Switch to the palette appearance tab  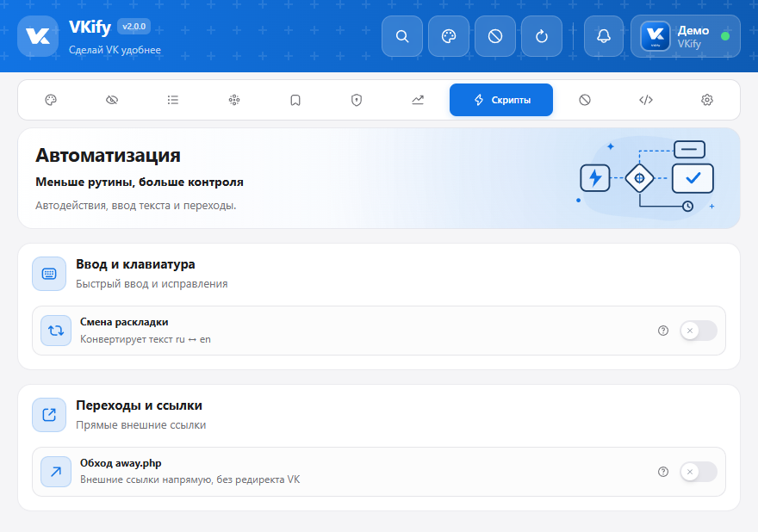click(x=51, y=100)
